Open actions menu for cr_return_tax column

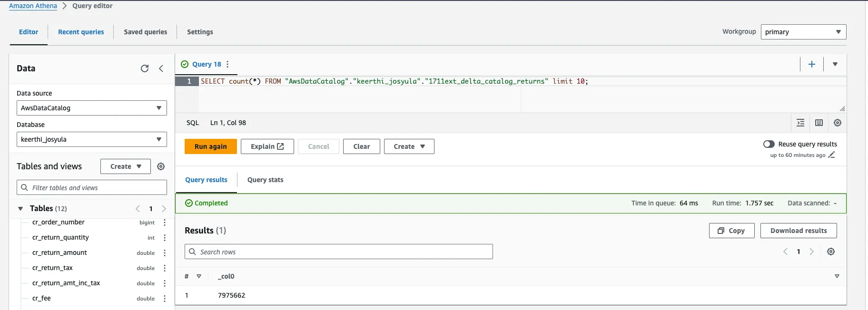tap(165, 268)
